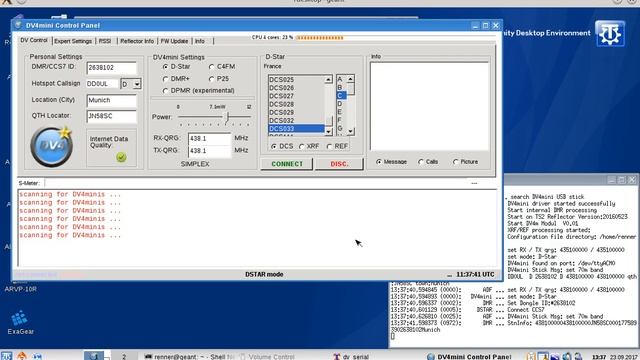This screenshot has height=360, width=640.
Task: Click the green CONNECT button
Action: 287,164
